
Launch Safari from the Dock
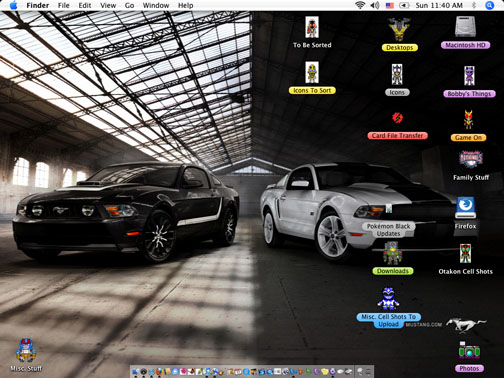(x=152, y=371)
